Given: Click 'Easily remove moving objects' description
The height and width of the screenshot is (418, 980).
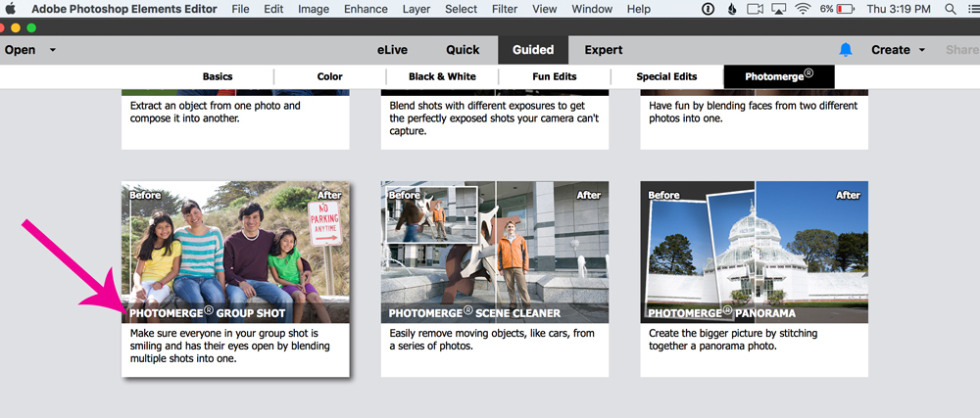Looking at the screenshot, I should coord(491,340).
